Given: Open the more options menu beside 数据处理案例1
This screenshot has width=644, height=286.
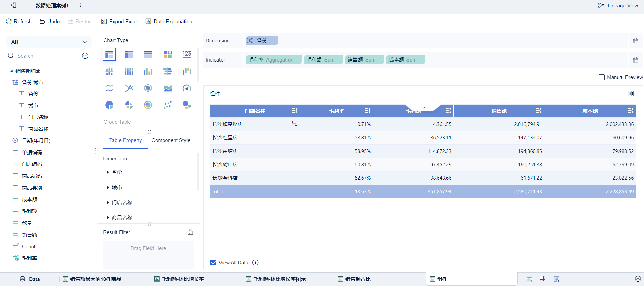Looking at the screenshot, I should pos(80,5).
